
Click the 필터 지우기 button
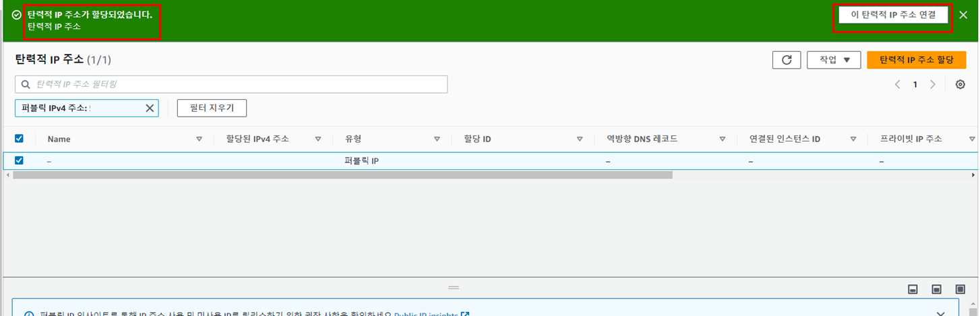(212, 108)
